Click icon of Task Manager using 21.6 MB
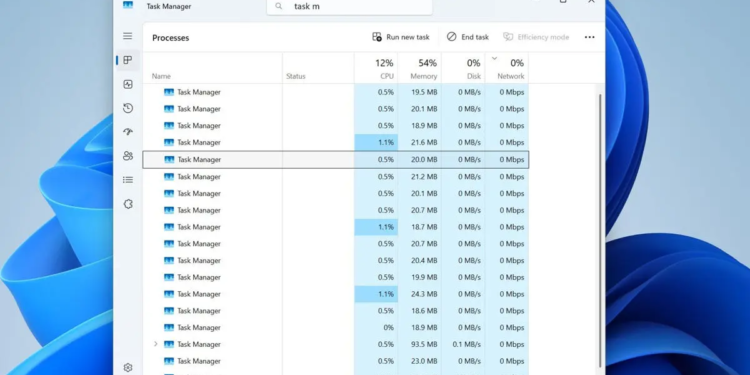The height and width of the screenshot is (375, 750). tap(169, 143)
